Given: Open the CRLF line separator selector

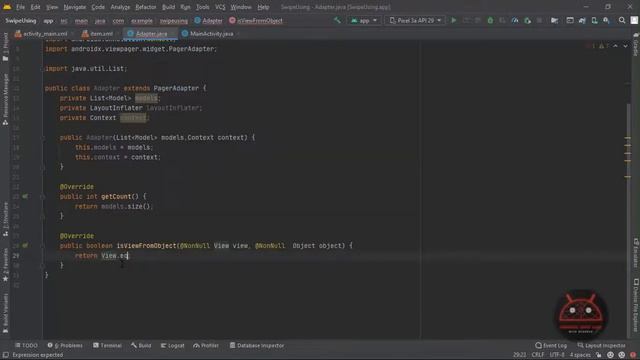Looking at the screenshot, I should pos(538,355).
